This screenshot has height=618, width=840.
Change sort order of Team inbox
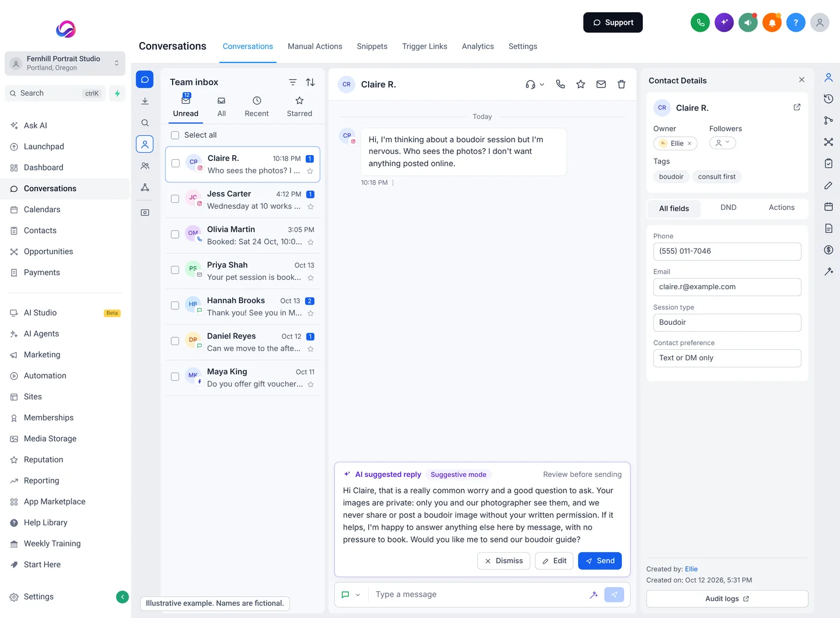click(310, 82)
